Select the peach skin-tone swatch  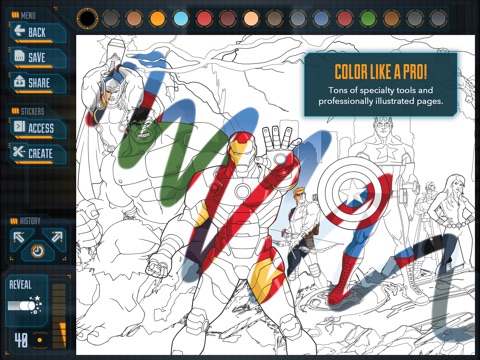click(x=251, y=19)
